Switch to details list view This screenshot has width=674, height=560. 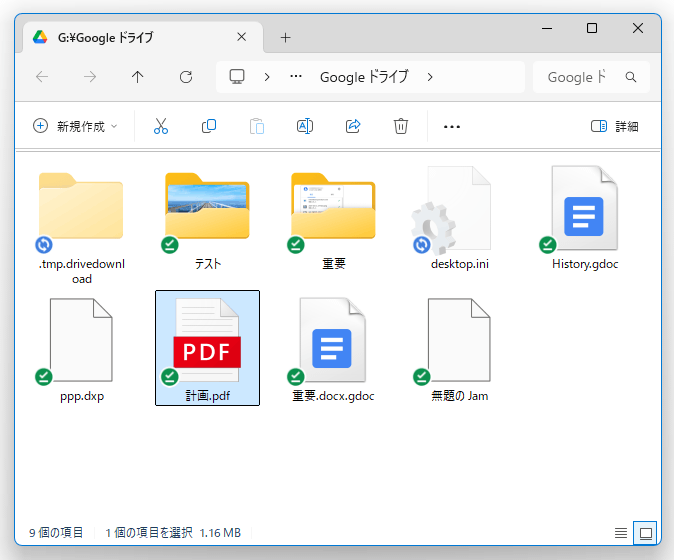click(x=621, y=533)
